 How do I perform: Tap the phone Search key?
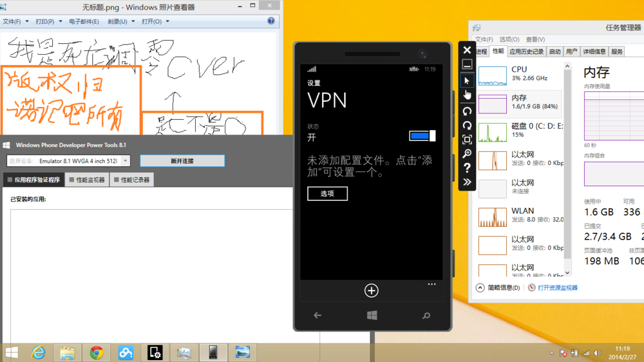(426, 316)
